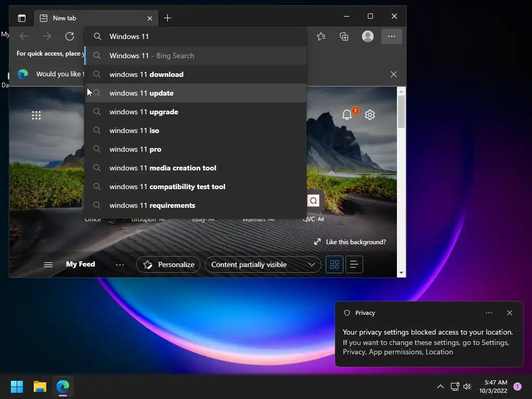Open My Feed more options ellipsis
This screenshot has height=399, width=532.
120,264
